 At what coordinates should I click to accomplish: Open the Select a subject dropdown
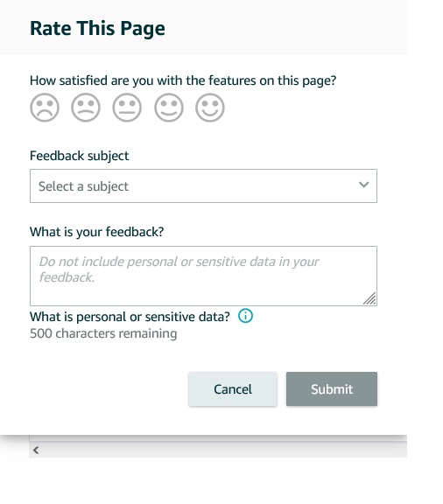click(203, 186)
